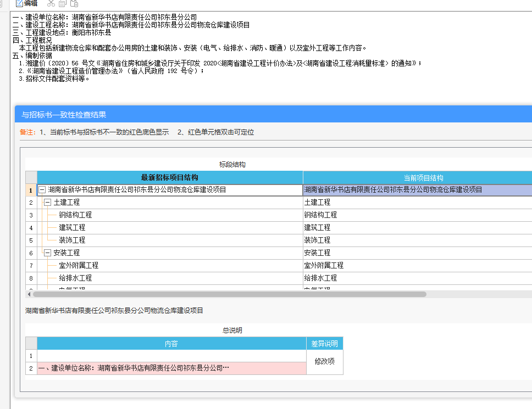
Task: Click the horizontal scrollbar thumb of structure table
Action: [229, 294]
